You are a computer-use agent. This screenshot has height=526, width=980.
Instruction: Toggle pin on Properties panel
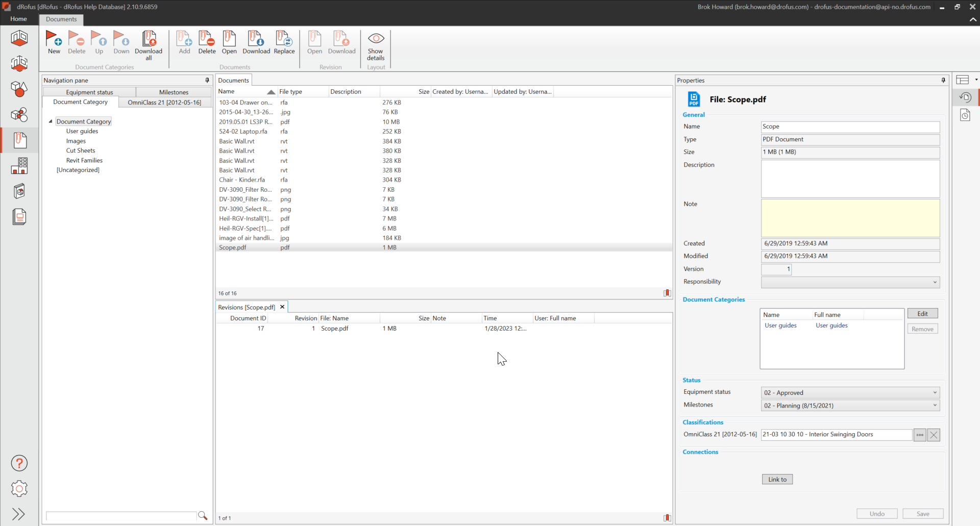point(943,80)
